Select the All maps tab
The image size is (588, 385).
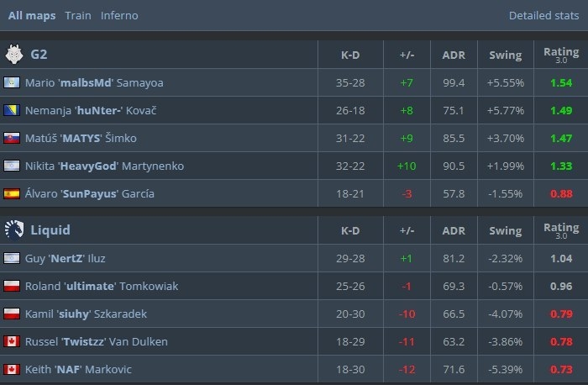(x=32, y=16)
